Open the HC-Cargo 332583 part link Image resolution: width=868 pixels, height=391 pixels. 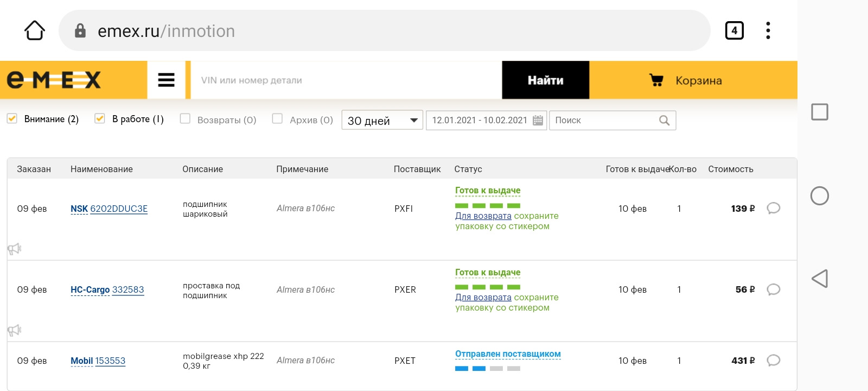tap(127, 289)
